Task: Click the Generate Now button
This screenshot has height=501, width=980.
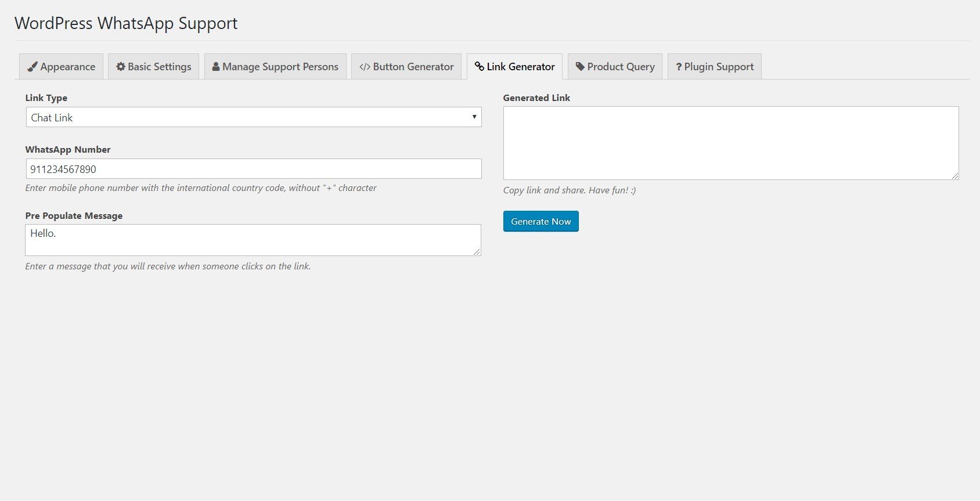Action: click(x=541, y=221)
